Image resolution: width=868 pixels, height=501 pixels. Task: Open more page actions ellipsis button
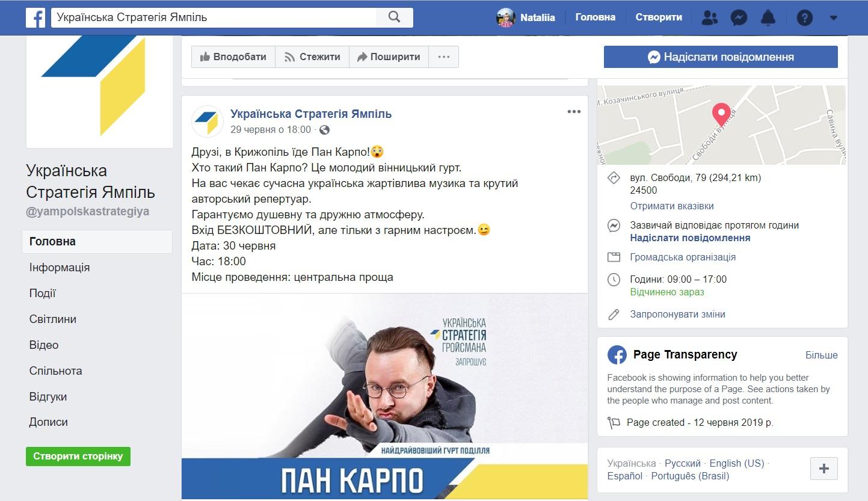coord(444,57)
